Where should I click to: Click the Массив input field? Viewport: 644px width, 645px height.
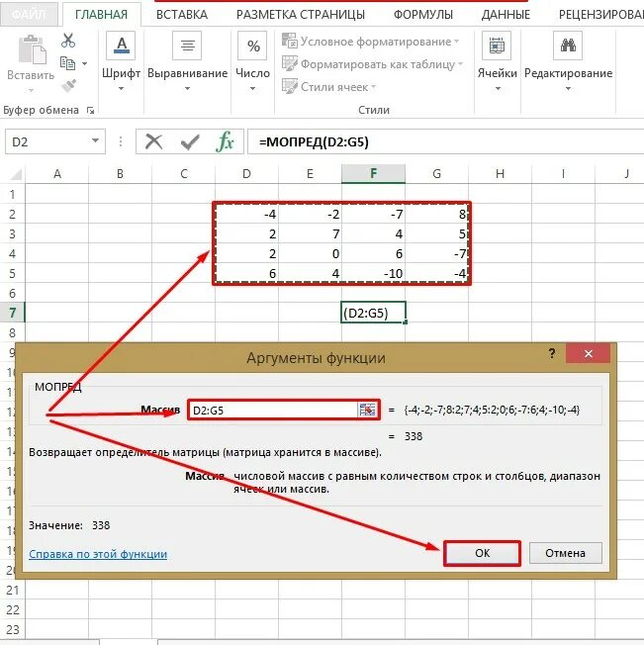273,411
